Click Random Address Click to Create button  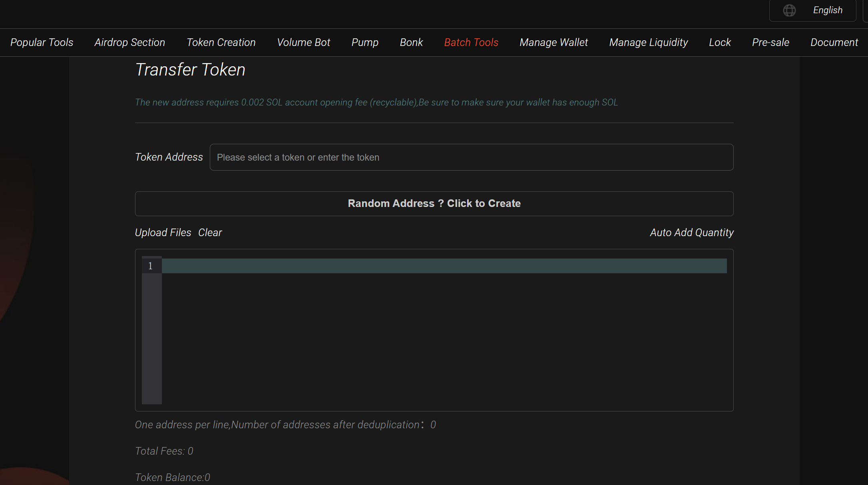tap(434, 204)
